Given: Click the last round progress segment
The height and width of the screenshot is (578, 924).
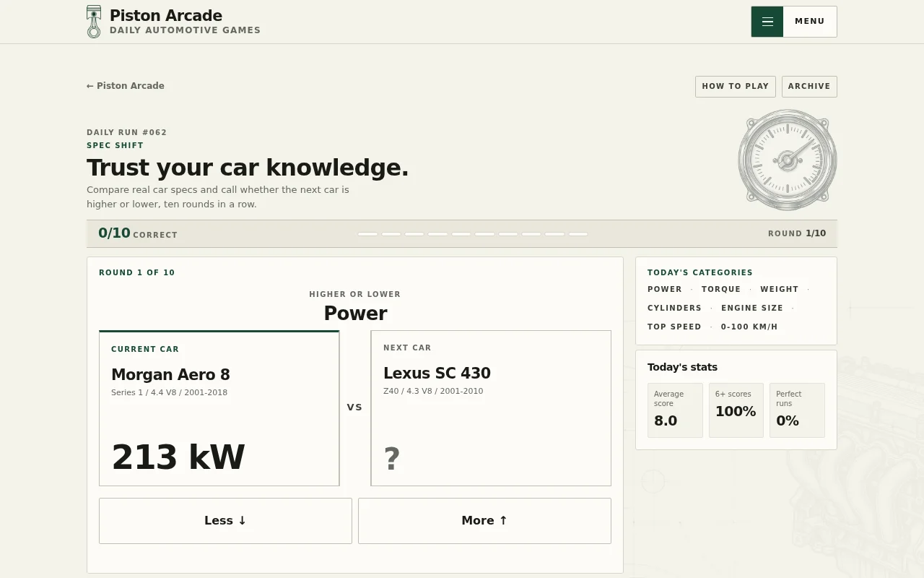Looking at the screenshot, I should (578, 234).
